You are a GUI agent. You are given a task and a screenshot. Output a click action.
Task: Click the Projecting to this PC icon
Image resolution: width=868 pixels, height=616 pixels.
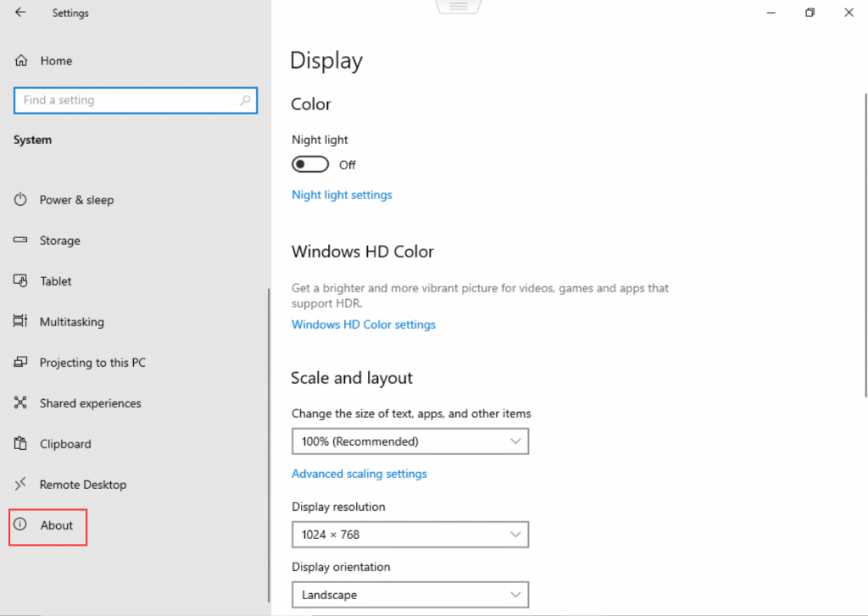[x=20, y=362]
